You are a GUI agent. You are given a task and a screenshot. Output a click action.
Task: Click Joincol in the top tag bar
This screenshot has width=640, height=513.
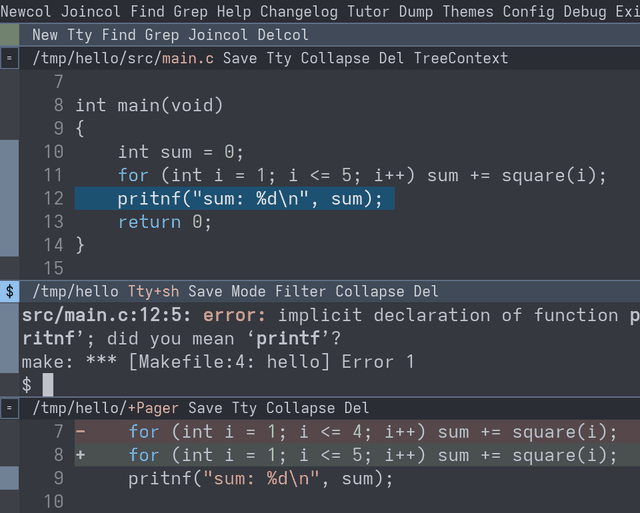point(91,11)
